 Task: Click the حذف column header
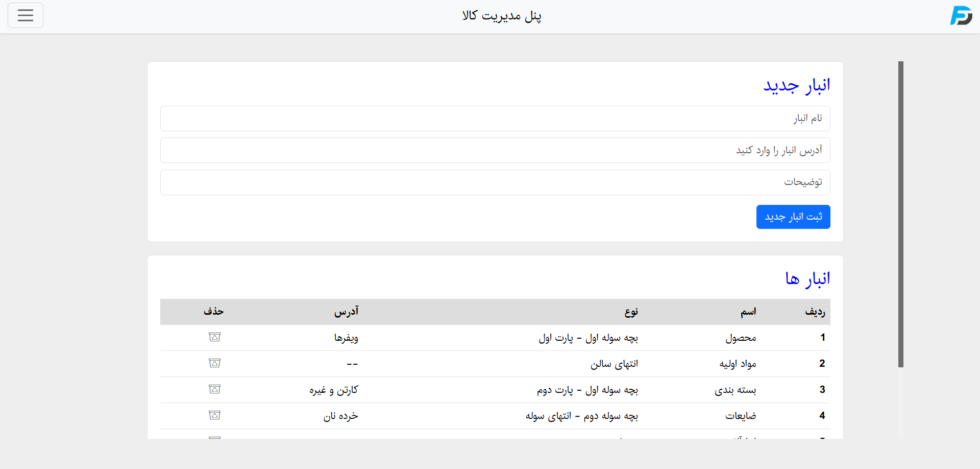click(x=214, y=312)
